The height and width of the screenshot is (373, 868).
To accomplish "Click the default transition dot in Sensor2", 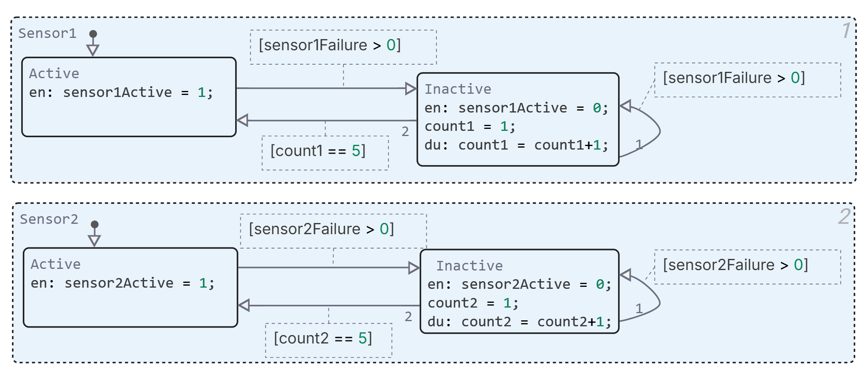I will pos(95,224).
